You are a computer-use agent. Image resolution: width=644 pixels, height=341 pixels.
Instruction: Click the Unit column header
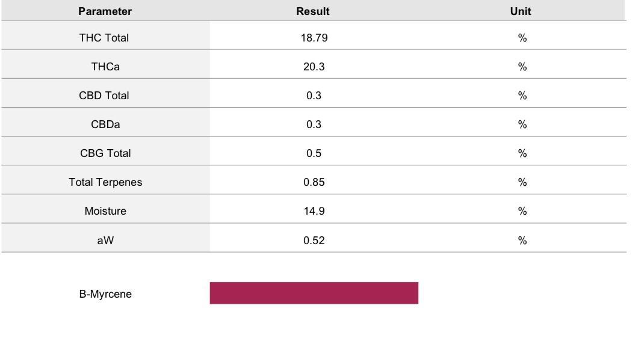[x=521, y=11]
